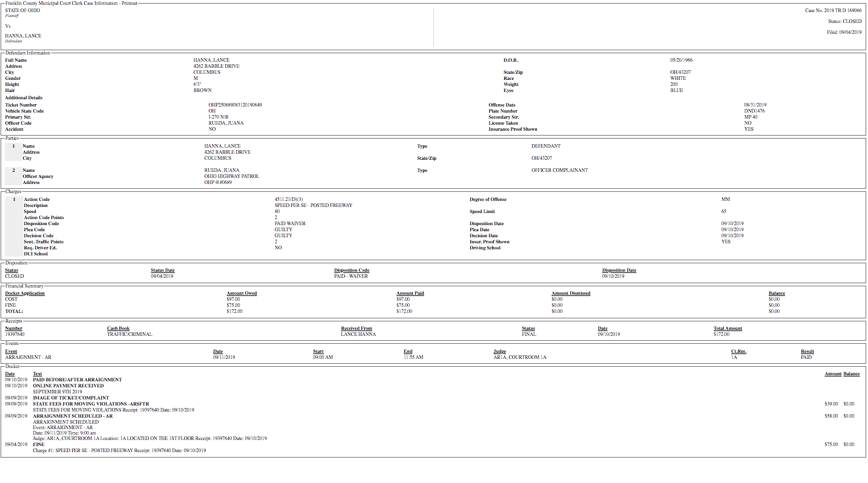Click party type DEFENDANT
The image size is (868, 483).
(546, 146)
